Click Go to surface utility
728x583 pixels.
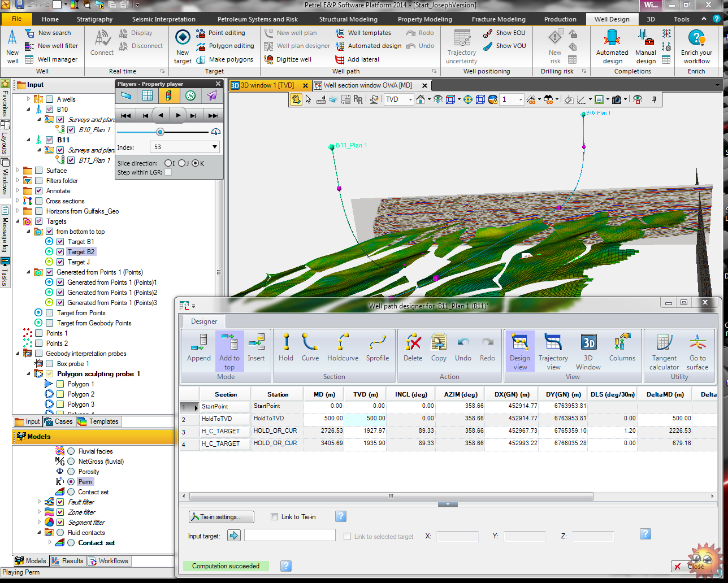[x=697, y=352]
